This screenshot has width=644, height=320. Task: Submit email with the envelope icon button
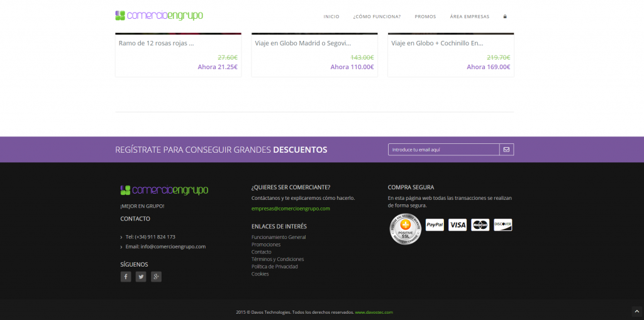click(506, 150)
